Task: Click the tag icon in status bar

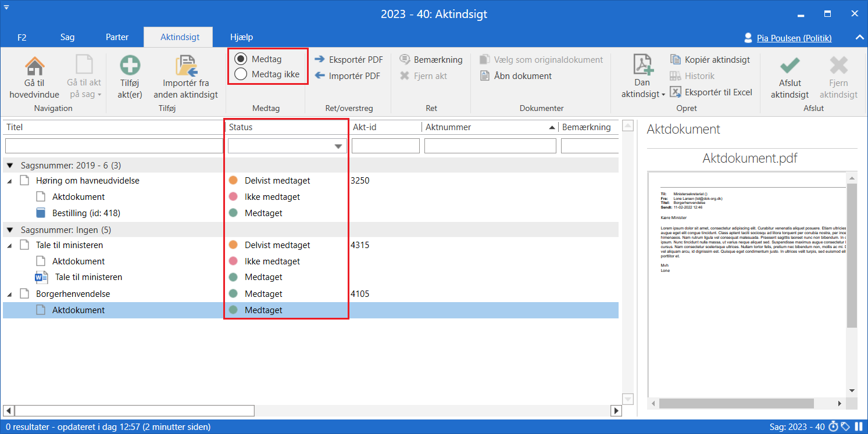Action: pyautogui.click(x=846, y=427)
